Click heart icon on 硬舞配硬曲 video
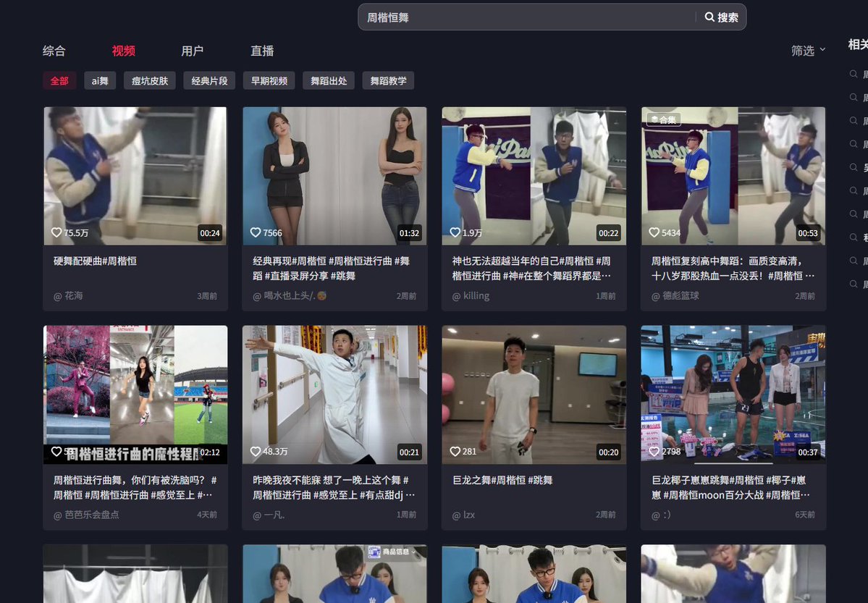The image size is (868, 603). pyautogui.click(x=56, y=232)
